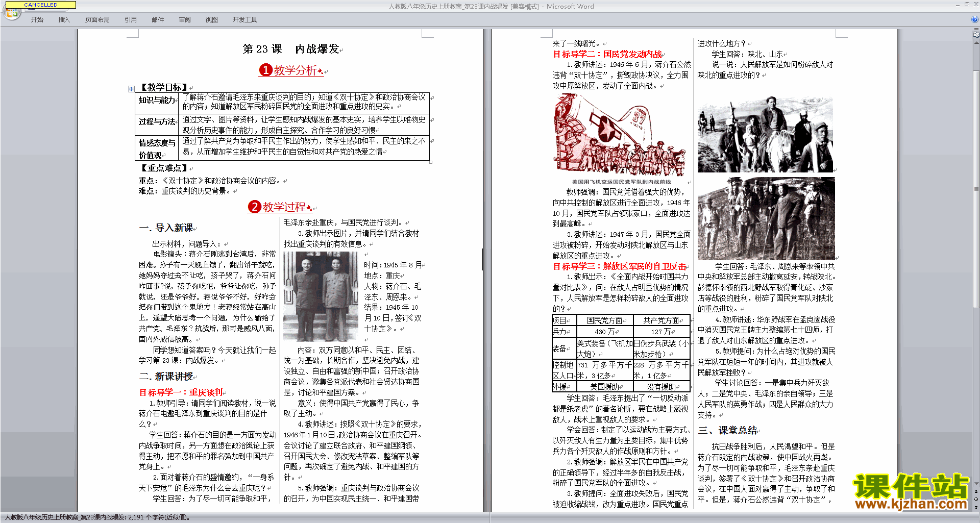Screen dimensions: 980x523
Task: Switch to the 引用 tab
Action: [x=131, y=19]
